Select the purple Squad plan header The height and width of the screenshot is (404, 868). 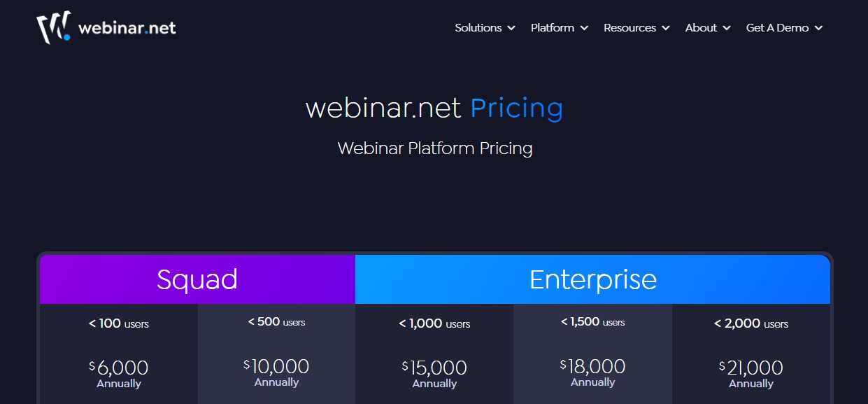tap(197, 279)
